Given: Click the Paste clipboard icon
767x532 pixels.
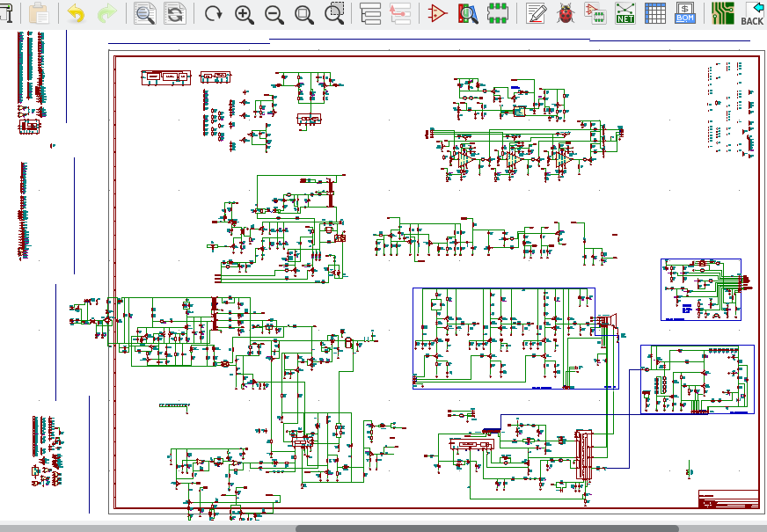Looking at the screenshot, I should [39, 13].
